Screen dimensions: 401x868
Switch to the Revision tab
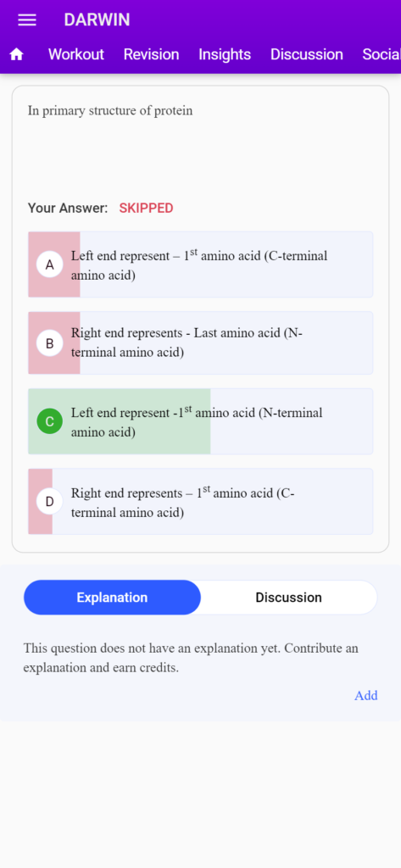point(151,54)
